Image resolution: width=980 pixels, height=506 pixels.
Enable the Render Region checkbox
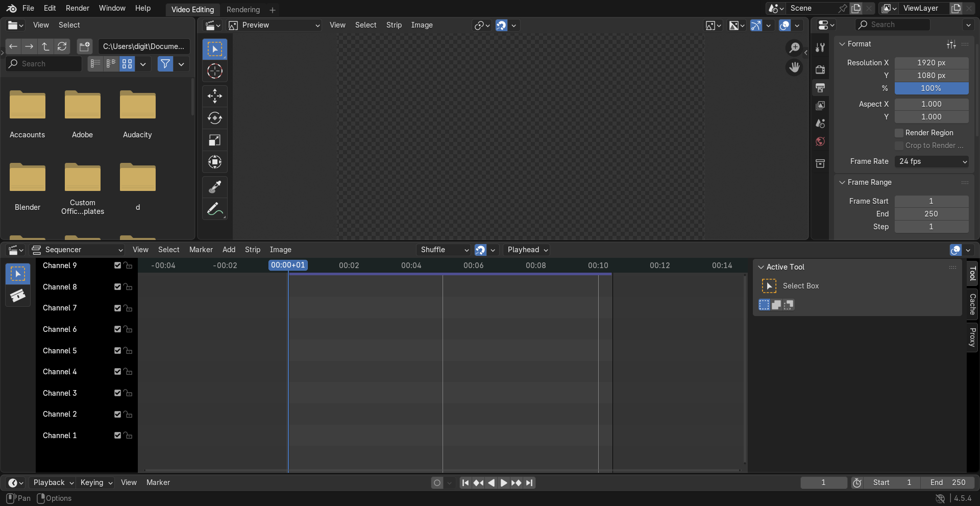[899, 133]
